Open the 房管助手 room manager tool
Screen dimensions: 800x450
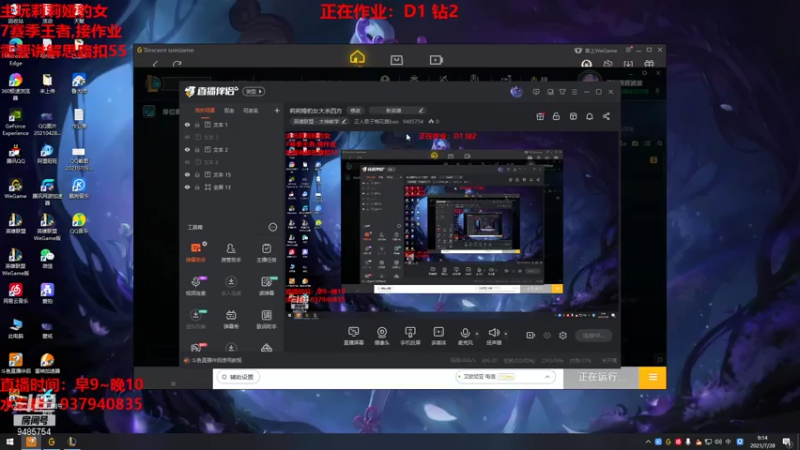(x=231, y=253)
